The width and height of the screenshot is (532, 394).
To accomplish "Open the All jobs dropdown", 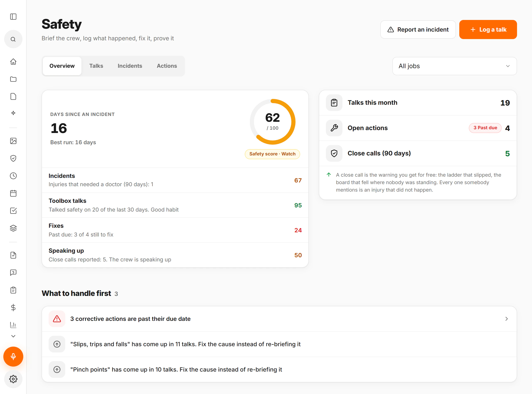I will tap(454, 66).
